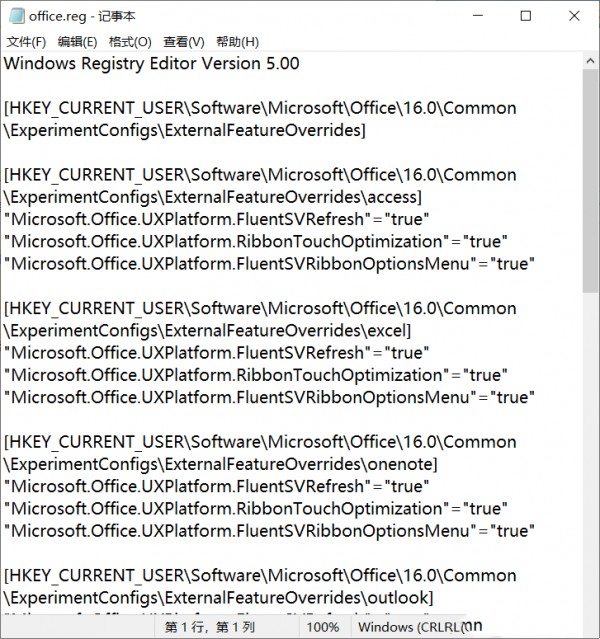Click the 100% zoom status bar entry
The image size is (600, 639).
click(323, 627)
